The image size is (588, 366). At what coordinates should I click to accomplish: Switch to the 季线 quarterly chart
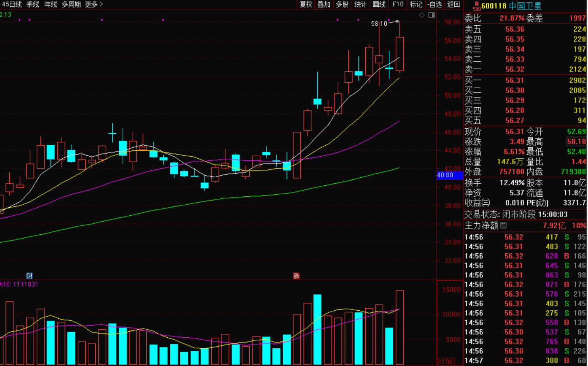click(32, 5)
